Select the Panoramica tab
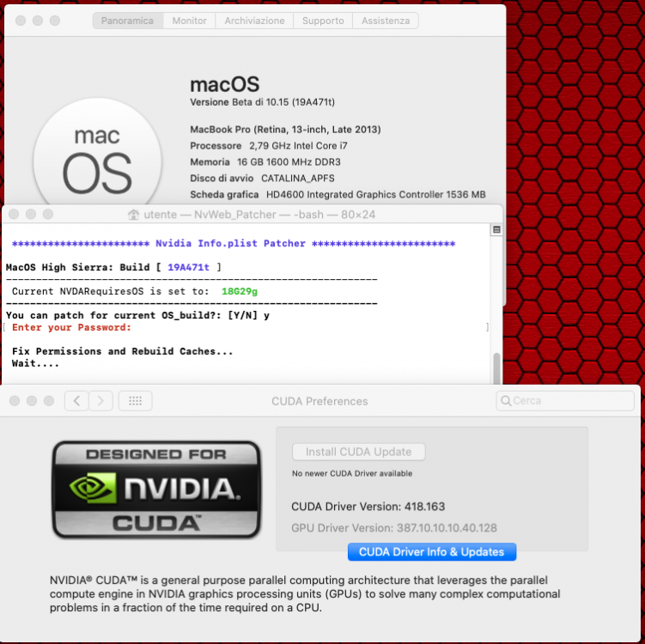Screen dimensions: 645x644 127,21
